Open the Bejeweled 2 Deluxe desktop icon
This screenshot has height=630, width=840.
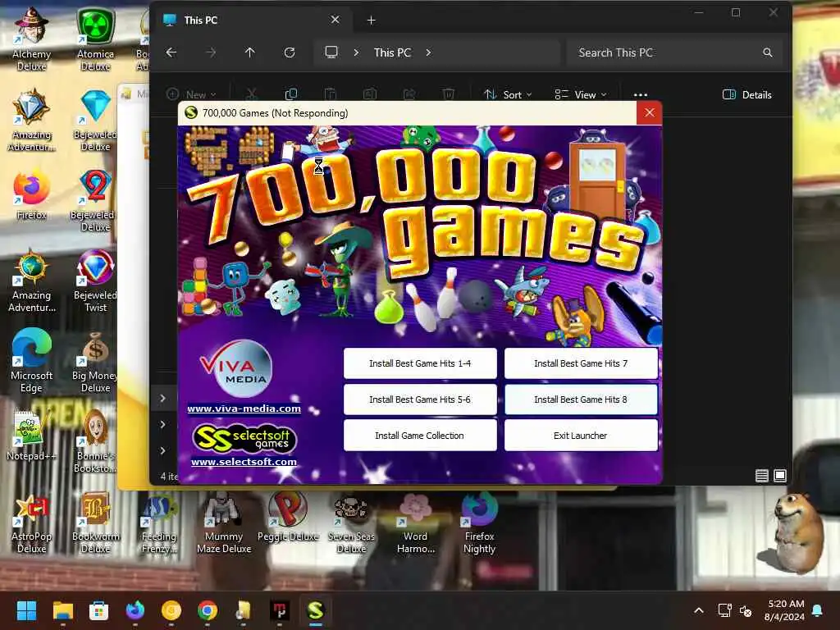(x=95, y=200)
